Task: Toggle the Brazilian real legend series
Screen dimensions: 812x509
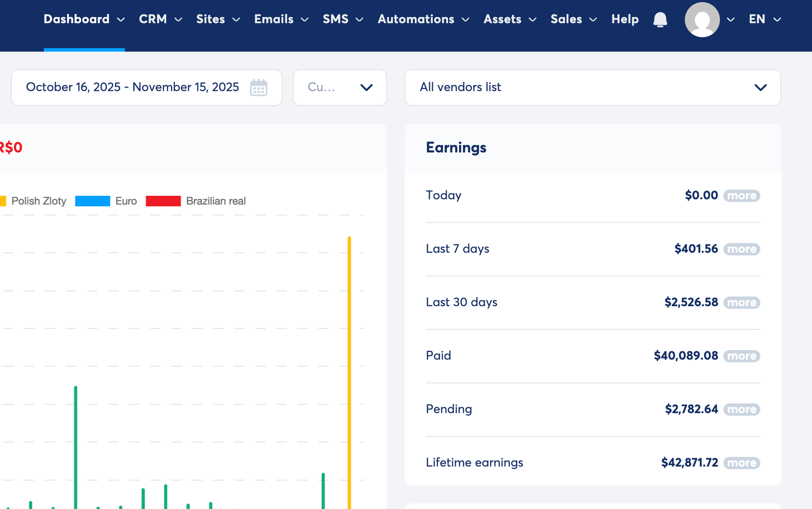Action: coord(195,201)
